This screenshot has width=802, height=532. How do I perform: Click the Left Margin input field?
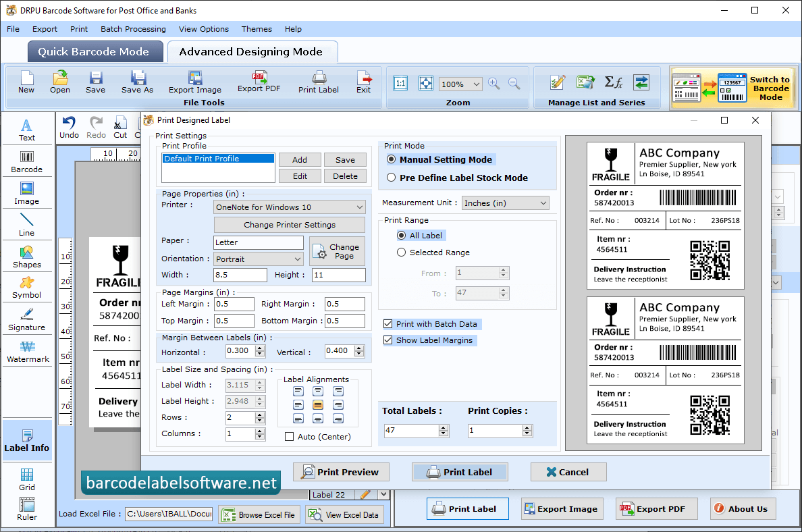tap(234, 304)
